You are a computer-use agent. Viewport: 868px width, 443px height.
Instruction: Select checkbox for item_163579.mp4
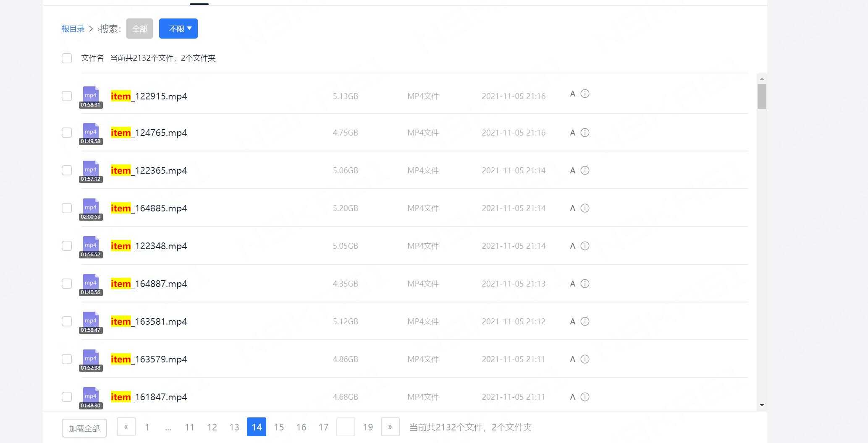(x=67, y=359)
